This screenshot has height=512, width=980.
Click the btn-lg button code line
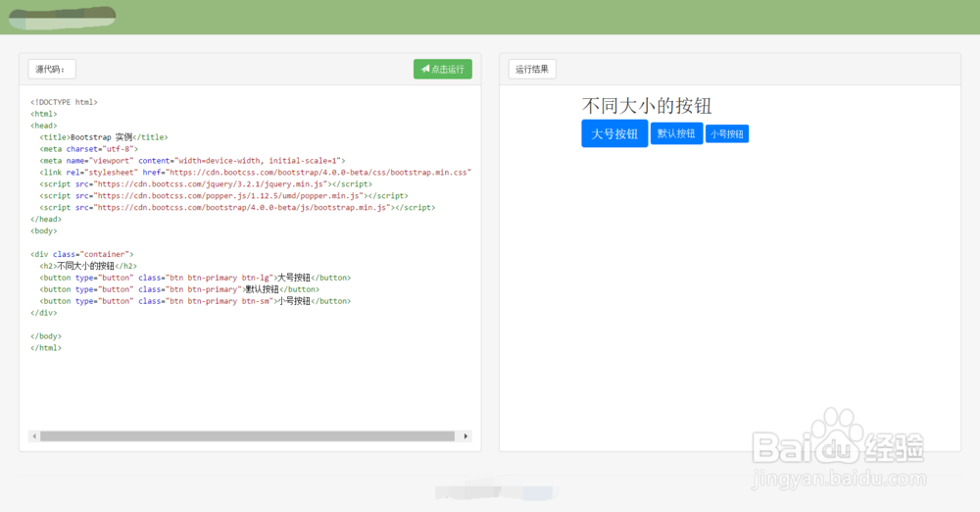[195, 278]
